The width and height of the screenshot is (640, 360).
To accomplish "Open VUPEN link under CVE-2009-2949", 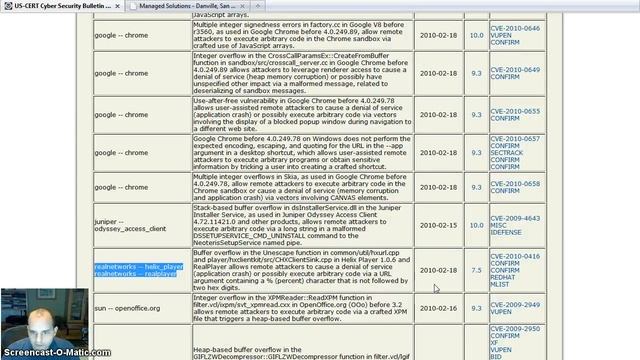I will tap(501, 312).
